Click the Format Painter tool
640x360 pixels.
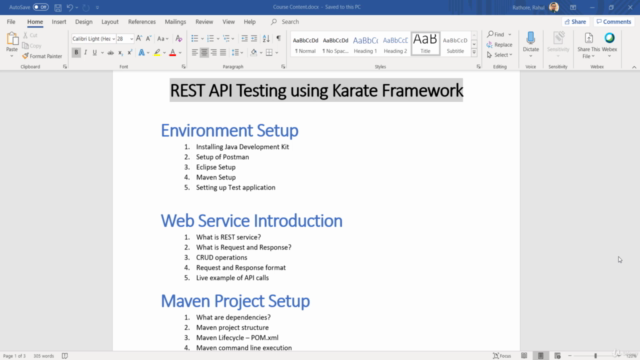42,56
